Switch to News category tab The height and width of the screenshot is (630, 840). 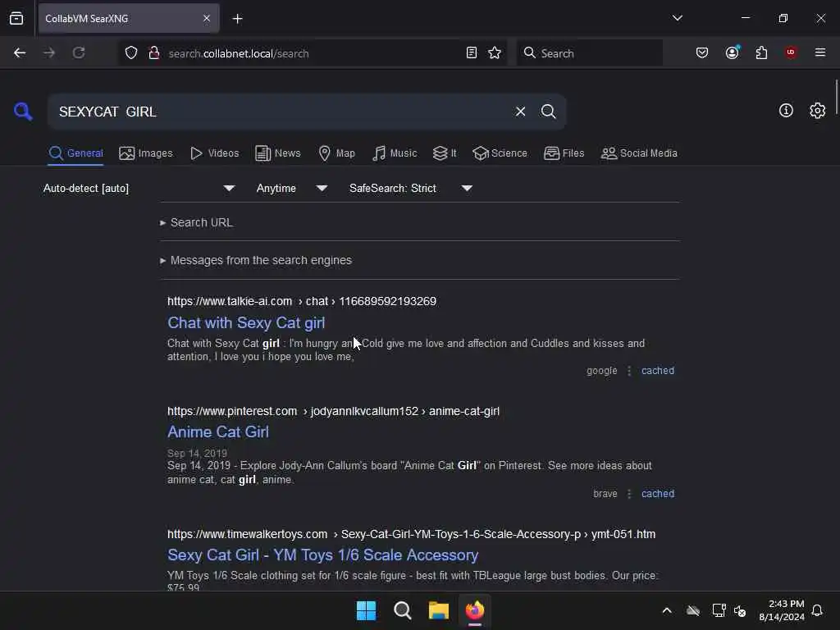[x=277, y=153]
